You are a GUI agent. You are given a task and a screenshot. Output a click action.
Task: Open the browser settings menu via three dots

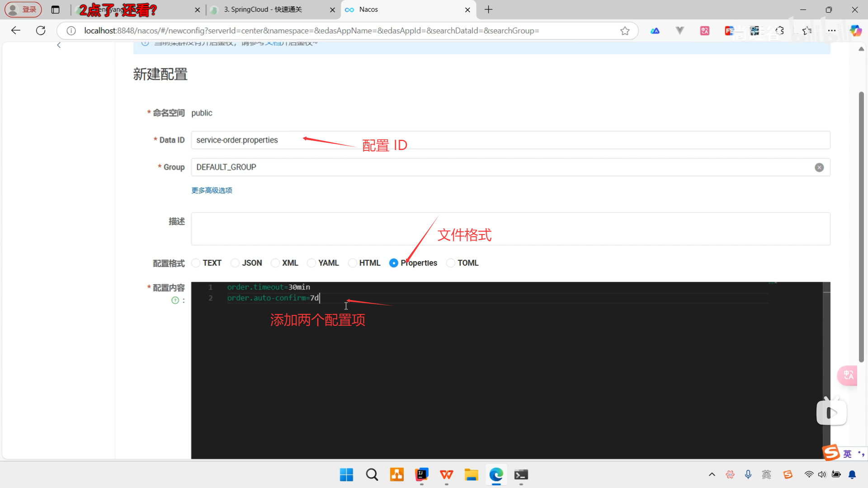coord(832,31)
